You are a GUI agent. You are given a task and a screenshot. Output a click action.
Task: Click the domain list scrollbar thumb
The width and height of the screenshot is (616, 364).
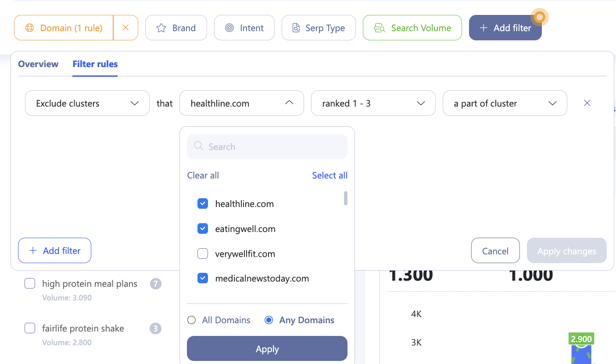(x=346, y=198)
